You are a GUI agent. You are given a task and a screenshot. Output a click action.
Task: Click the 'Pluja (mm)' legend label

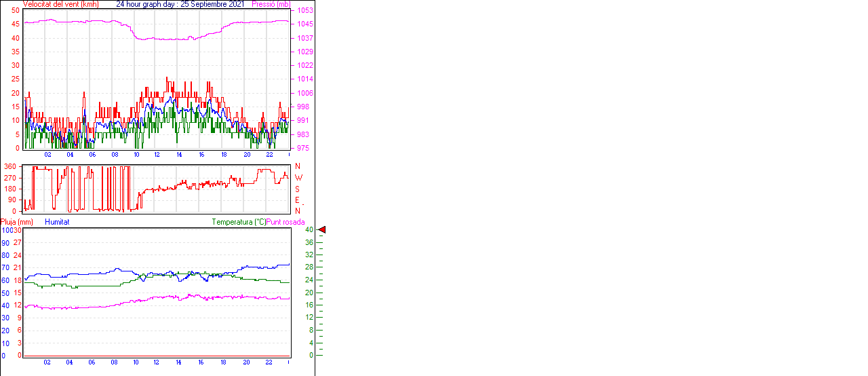point(17,222)
